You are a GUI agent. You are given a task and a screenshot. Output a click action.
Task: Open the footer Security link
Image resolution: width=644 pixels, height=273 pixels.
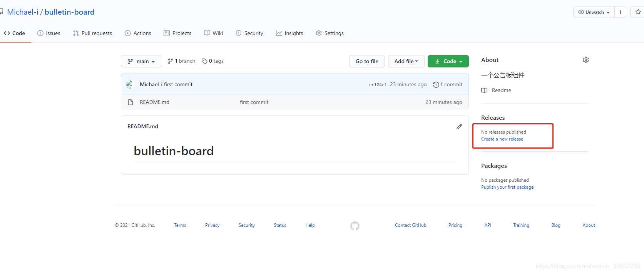coord(247,225)
